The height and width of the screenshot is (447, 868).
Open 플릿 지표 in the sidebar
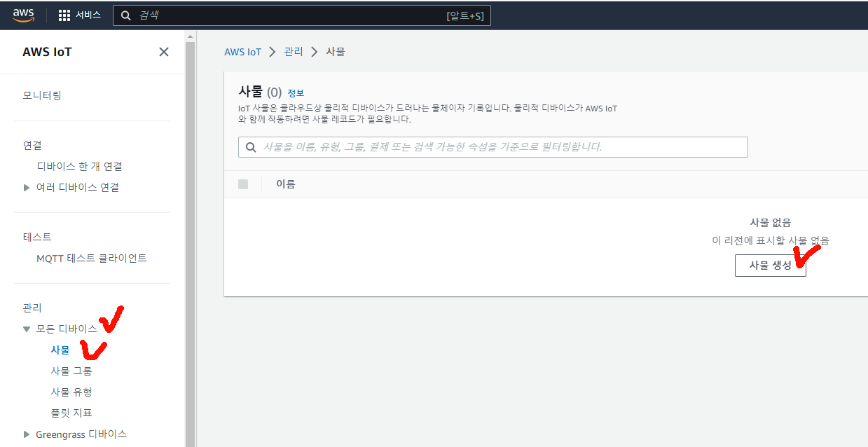tap(71, 413)
